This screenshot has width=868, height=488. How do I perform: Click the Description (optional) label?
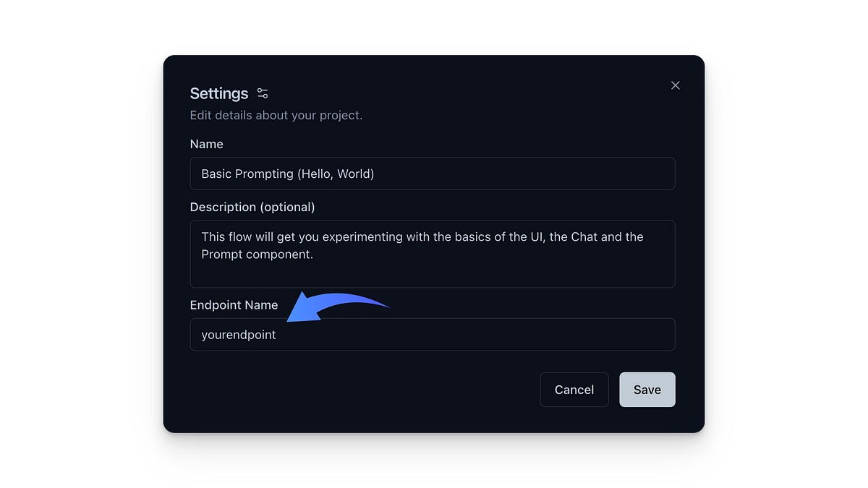point(252,207)
